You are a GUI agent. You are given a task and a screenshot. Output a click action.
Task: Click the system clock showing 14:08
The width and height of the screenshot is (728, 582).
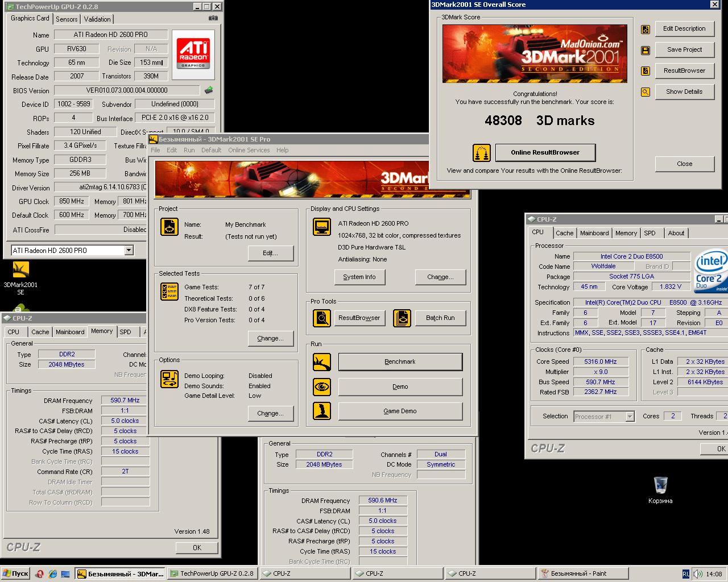coord(714,574)
